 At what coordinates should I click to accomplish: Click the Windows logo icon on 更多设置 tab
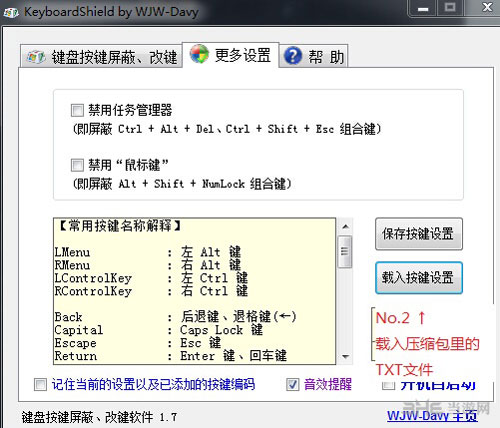click(x=199, y=54)
